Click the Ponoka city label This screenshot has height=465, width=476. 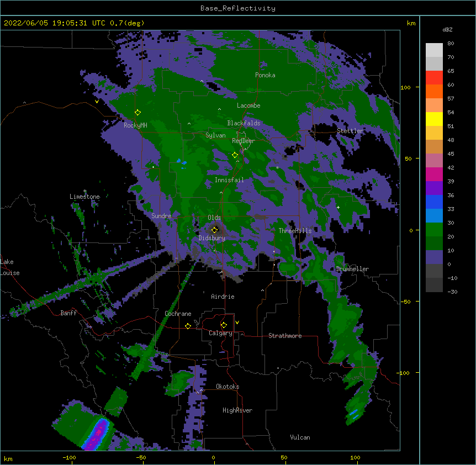[265, 75]
